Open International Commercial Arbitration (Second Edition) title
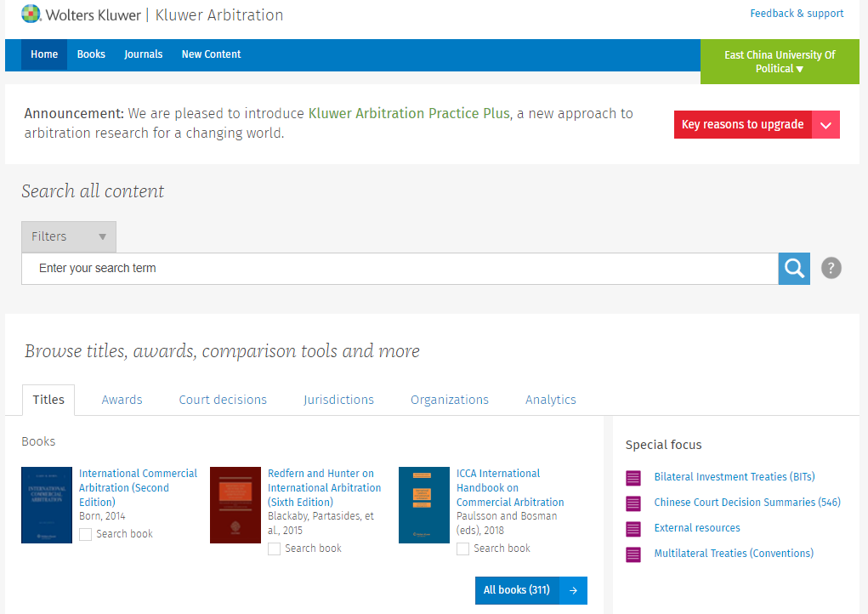The image size is (868, 614). click(x=138, y=488)
